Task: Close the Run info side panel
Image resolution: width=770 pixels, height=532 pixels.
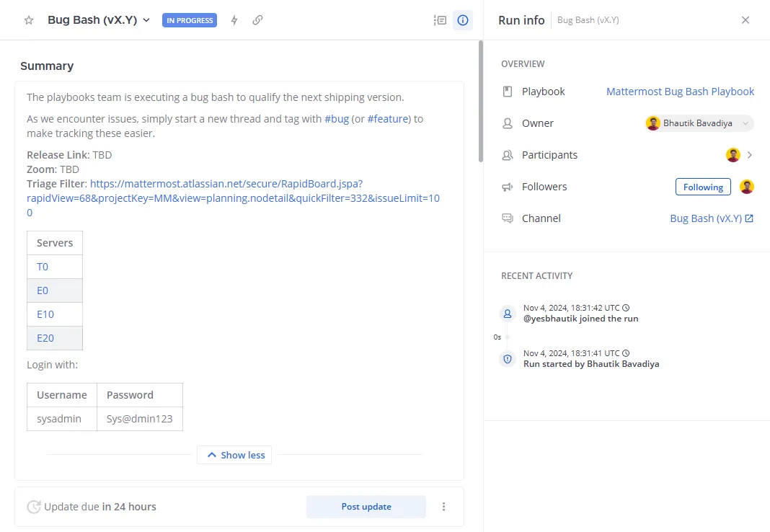Action: 745,20
